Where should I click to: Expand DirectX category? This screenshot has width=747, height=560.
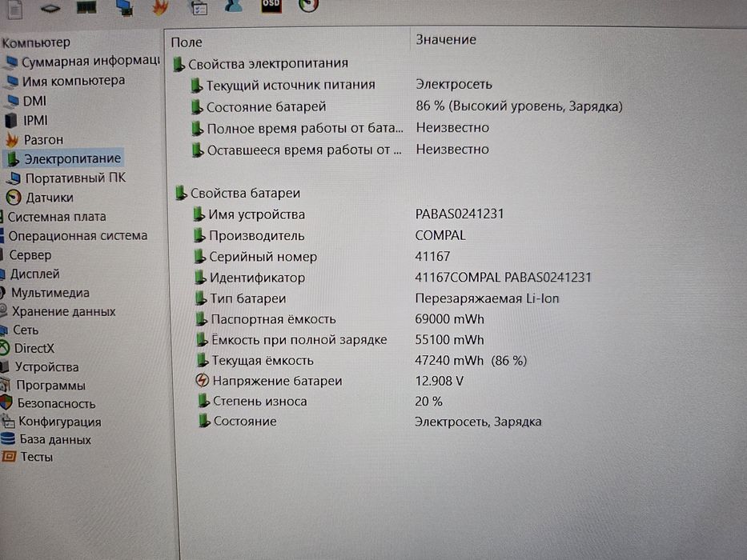(x=27, y=349)
